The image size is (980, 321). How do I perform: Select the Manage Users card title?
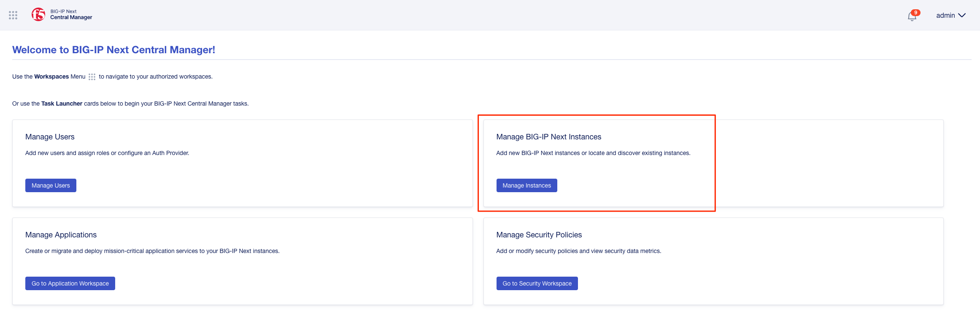pos(50,137)
